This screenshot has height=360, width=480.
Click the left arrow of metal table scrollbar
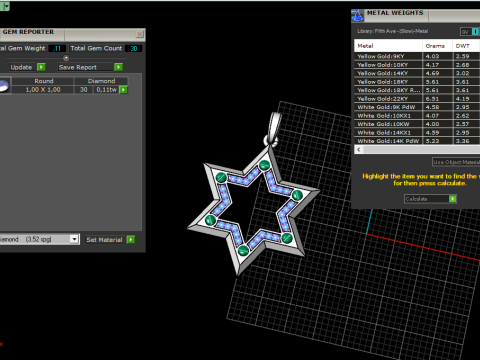[359, 149]
